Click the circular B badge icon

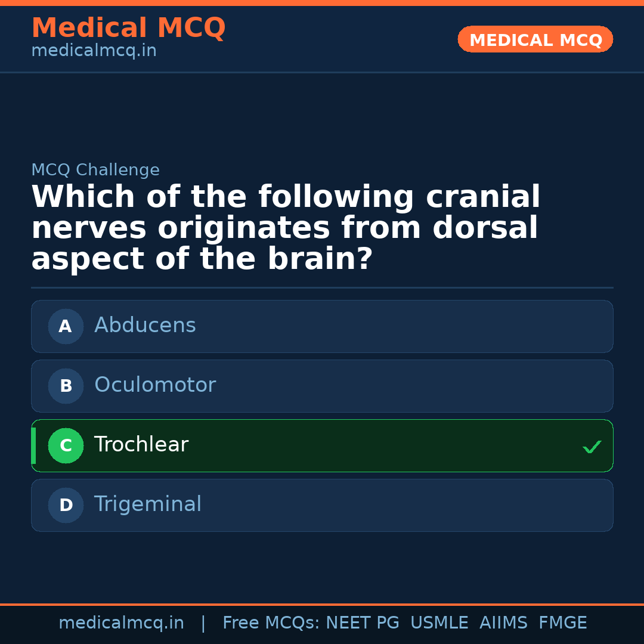click(x=66, y=386)
